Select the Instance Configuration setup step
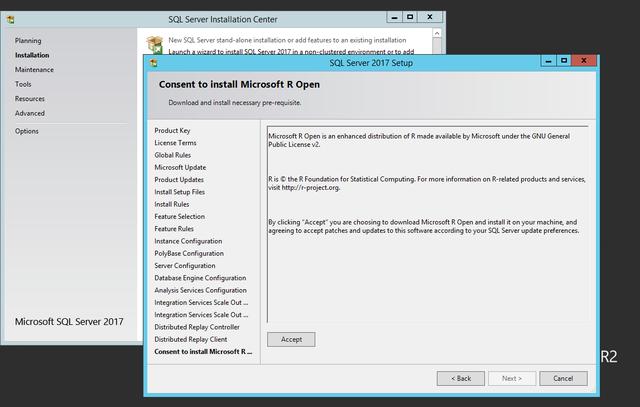 (x=188, y=241)
